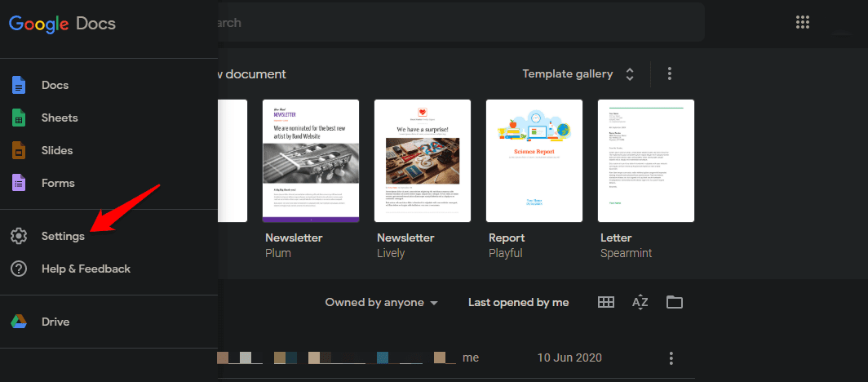Click the Lively template caption
Screen dimensions: 868x382
(x=391, y=254)
